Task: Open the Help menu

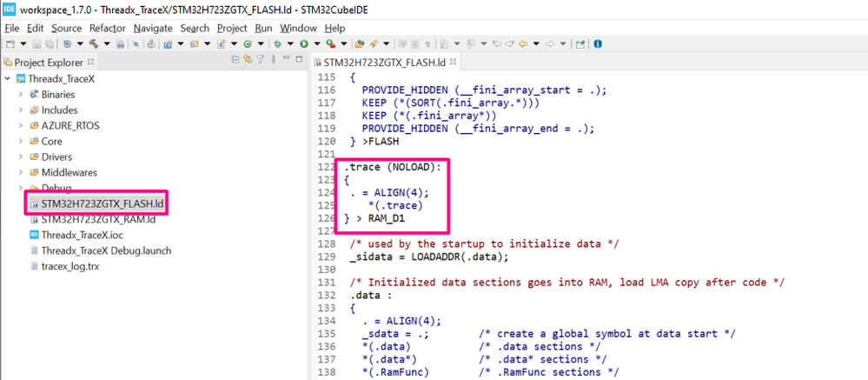Action: (x=335, y=28)
